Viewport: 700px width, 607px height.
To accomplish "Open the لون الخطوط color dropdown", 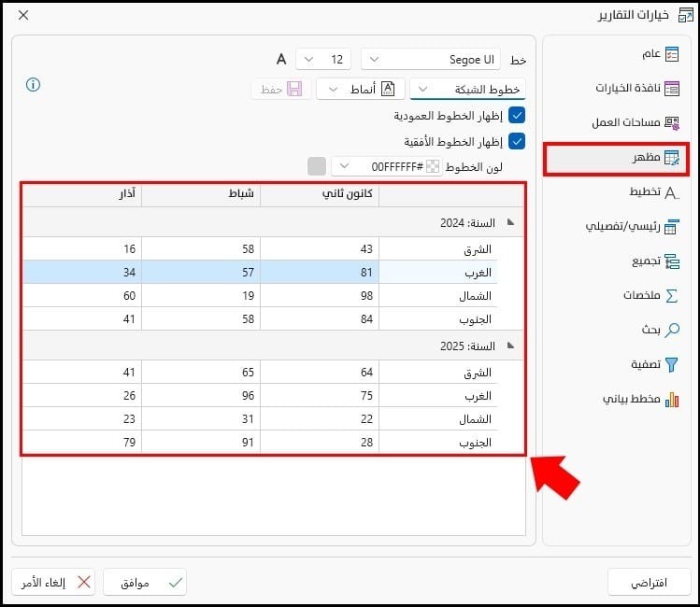I will click(344, 166).
